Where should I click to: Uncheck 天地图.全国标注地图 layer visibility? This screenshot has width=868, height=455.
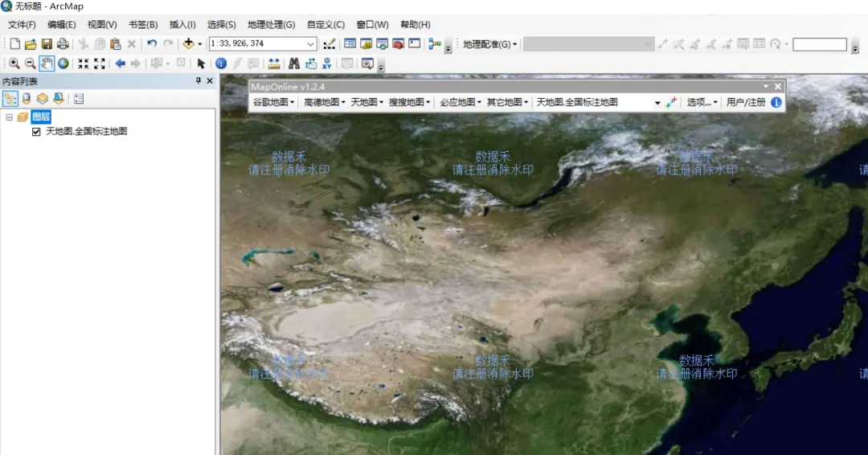36,132
